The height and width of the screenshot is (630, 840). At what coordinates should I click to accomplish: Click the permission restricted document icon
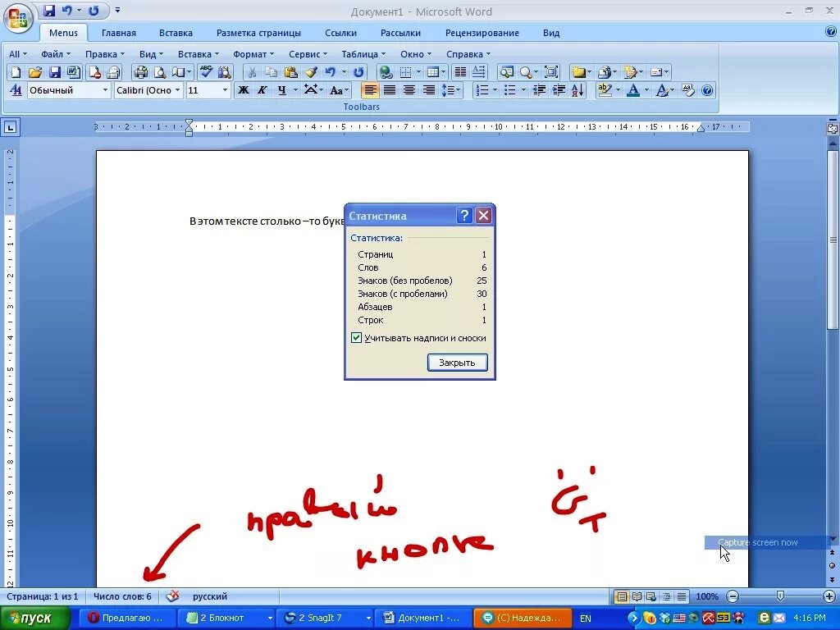tap(95, 72)
